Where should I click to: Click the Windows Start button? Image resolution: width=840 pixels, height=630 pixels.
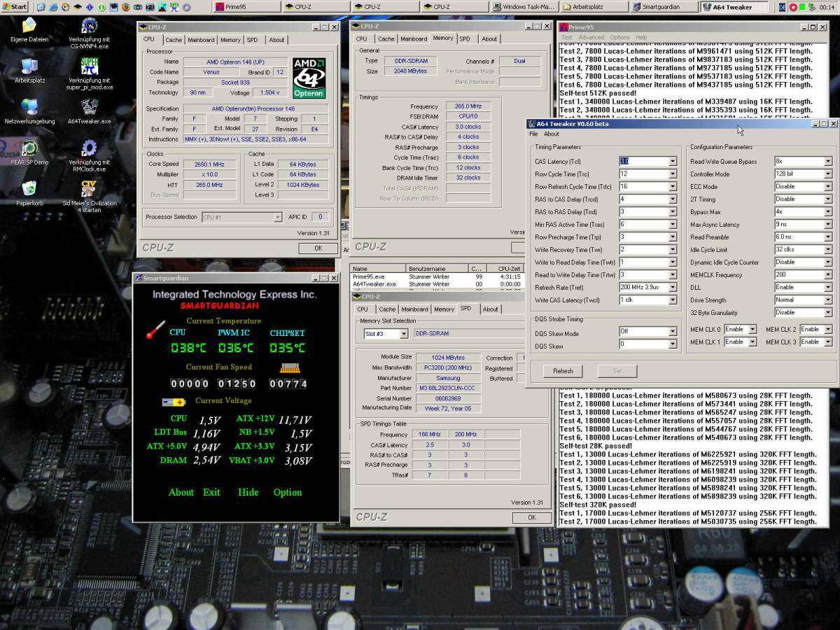click(15, 7)
